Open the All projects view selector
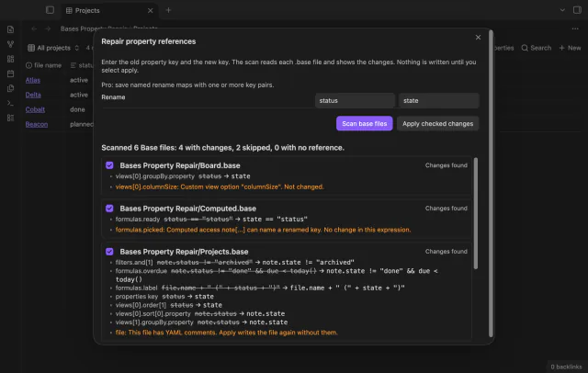The width and height of the screenshot is (588, 373). 53,48
